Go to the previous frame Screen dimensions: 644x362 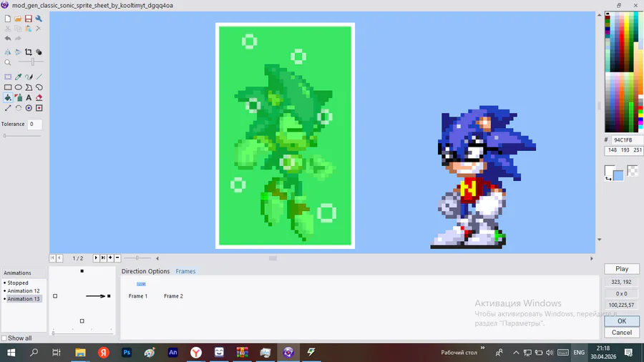pyautogui.click(x=59, y=258)
